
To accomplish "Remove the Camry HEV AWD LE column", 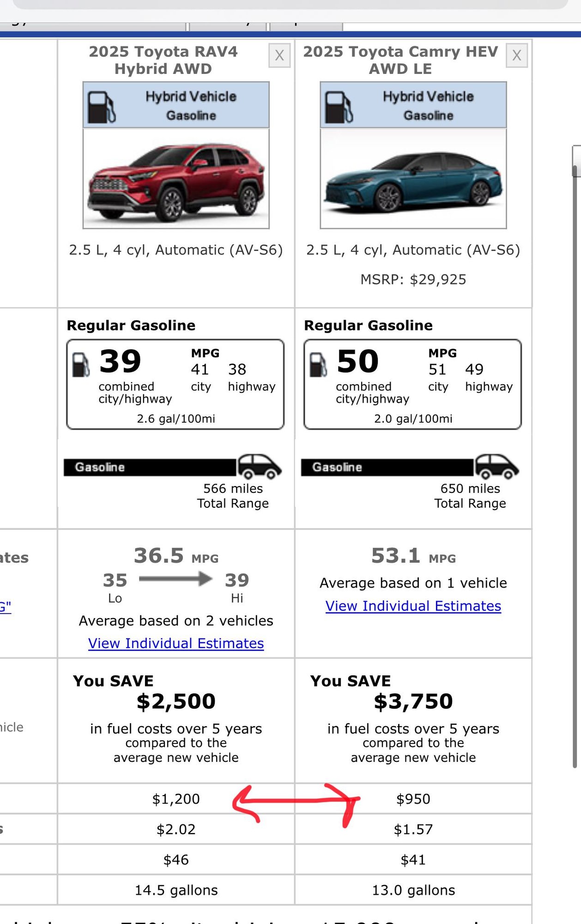I will (x=516, y=56).
